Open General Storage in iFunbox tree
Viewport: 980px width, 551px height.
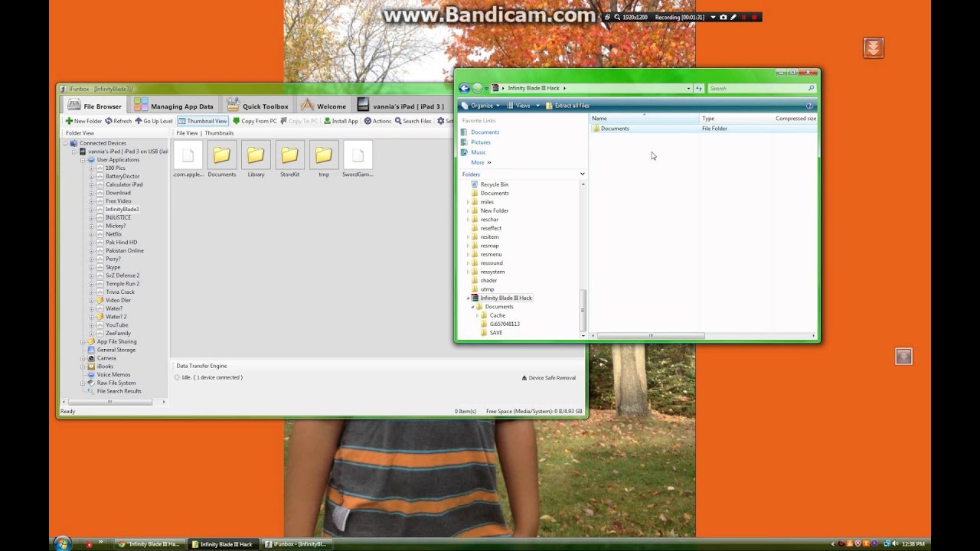116,350
